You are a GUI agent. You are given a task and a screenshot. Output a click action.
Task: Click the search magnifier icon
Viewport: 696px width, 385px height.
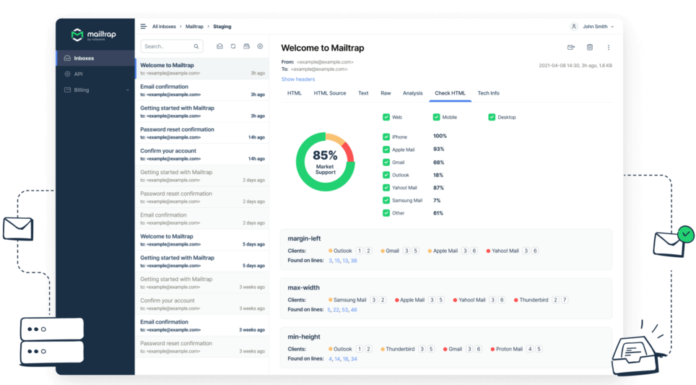196,46
